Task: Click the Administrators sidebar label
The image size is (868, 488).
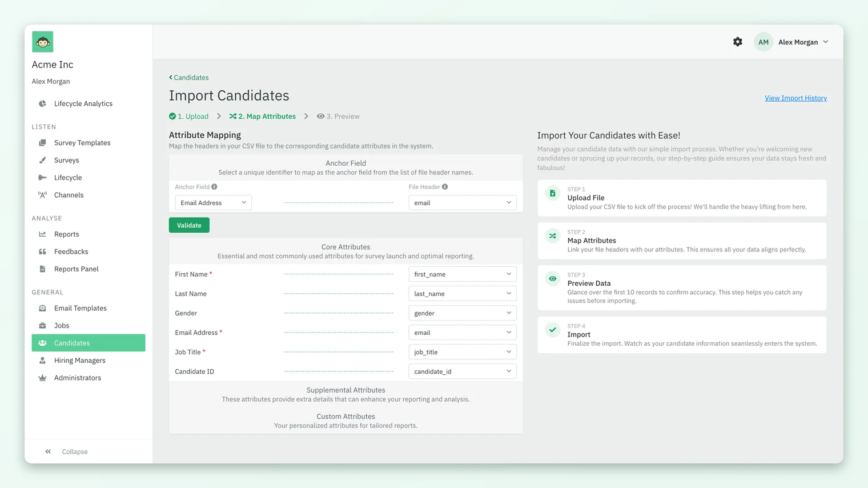Action: coord(78,378)
